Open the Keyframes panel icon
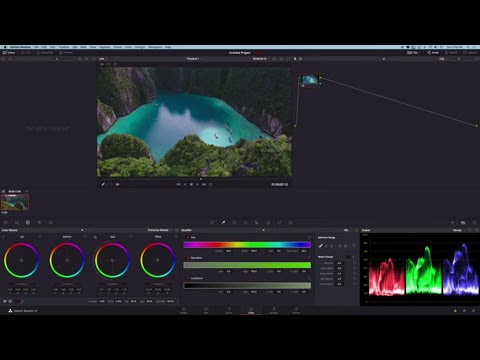The height and width of the screenshot is (360, 480). (x=452, y=222)
